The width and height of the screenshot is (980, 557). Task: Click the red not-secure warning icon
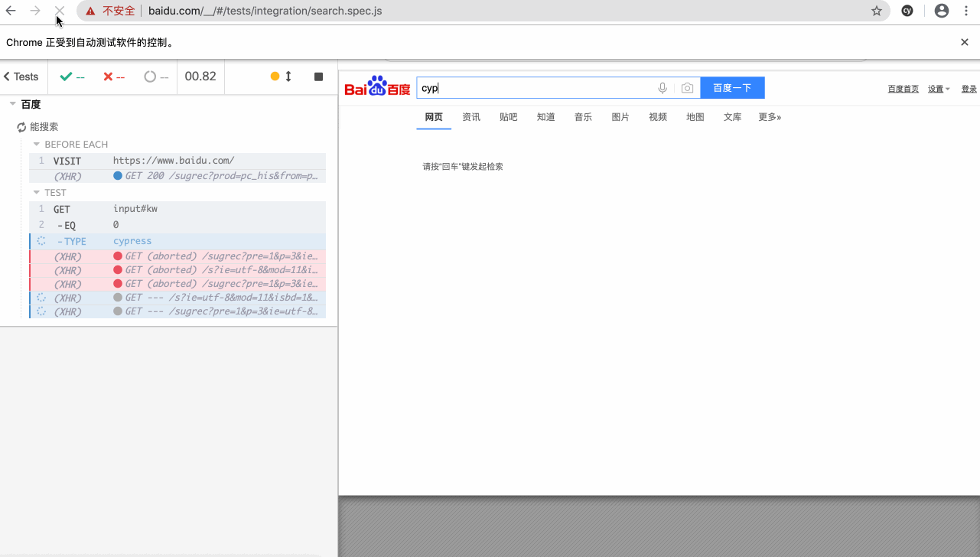[x=90, y=11]
